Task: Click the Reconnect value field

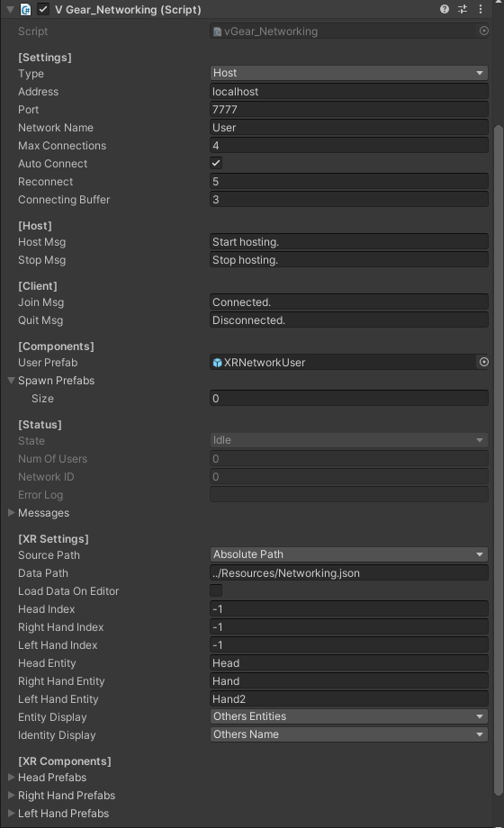Action: click(x=348, y=181)
